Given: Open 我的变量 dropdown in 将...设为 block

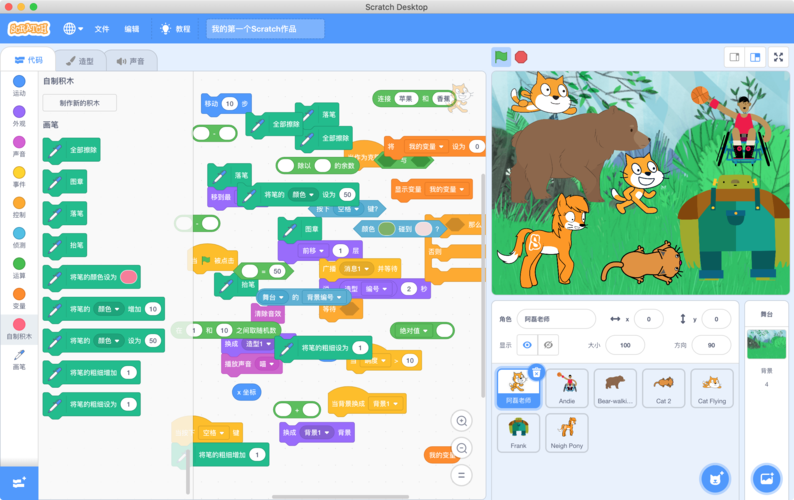Looking at the screenshot, I should tap(426, 146).
